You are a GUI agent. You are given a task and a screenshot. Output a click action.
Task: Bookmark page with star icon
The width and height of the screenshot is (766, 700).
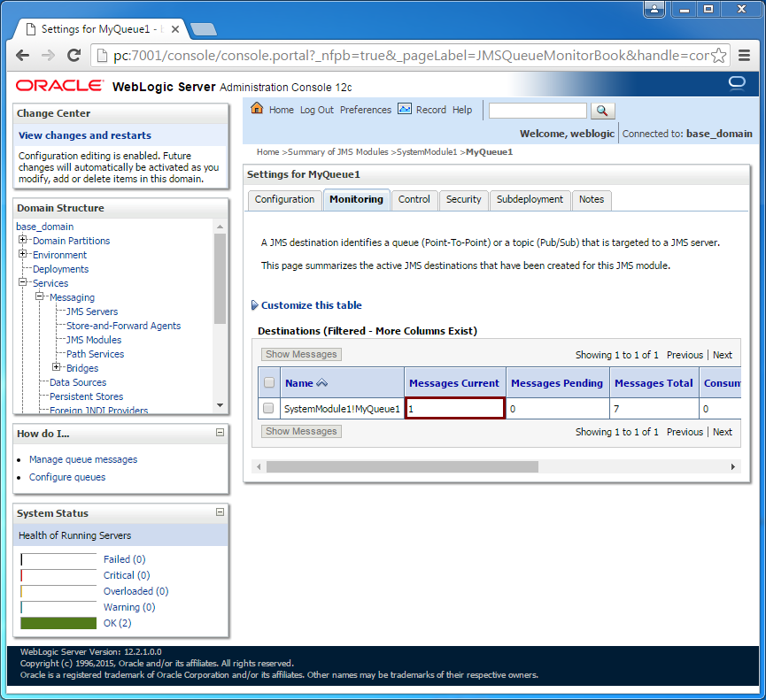click(x=719, y=56)
